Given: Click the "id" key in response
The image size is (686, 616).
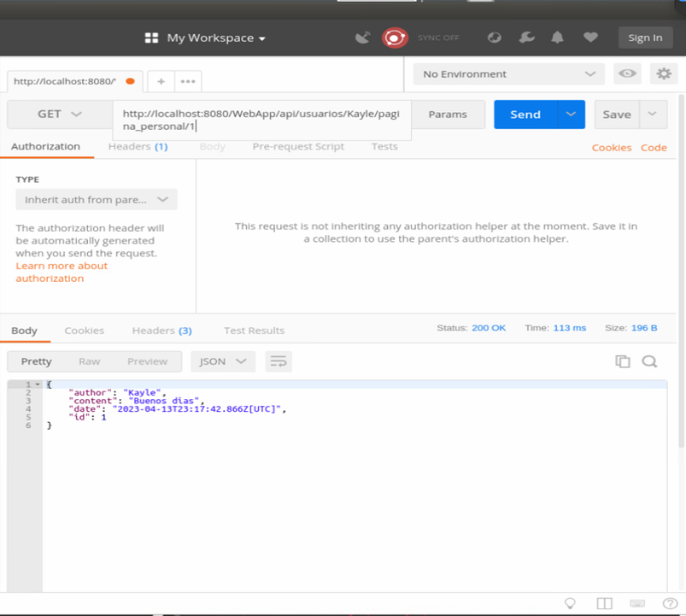Looking at the screenshot, I should pyautogui.click(x=79, y=418).
